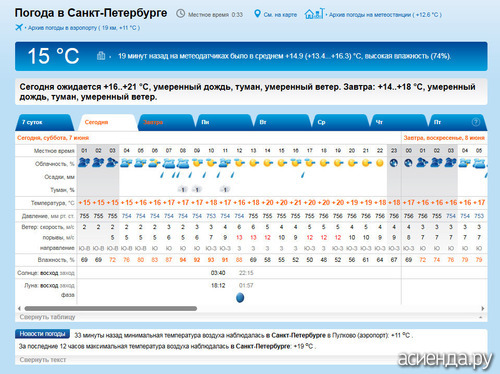Click the moon phase icon
Screen dimensions: 500x374
240,297
